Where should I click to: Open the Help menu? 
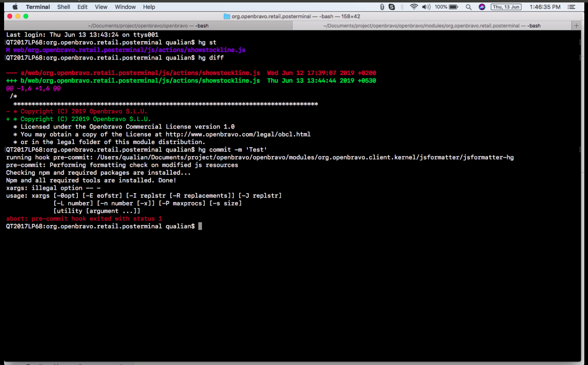tap(149, 7)
